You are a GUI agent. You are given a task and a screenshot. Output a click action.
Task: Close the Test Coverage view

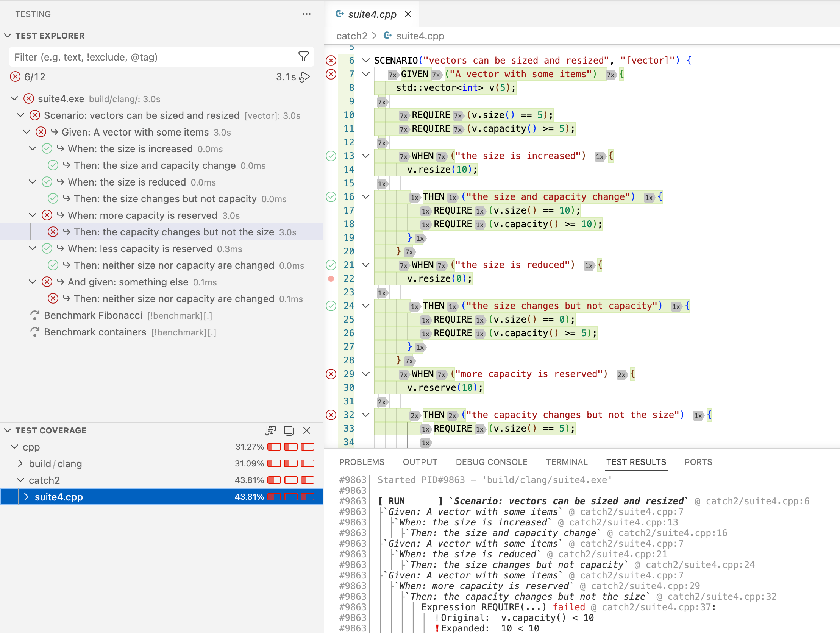click(307, 430)
